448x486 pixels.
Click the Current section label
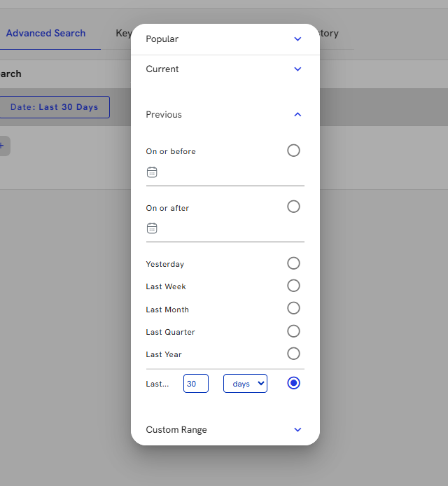tap(162, 69)
